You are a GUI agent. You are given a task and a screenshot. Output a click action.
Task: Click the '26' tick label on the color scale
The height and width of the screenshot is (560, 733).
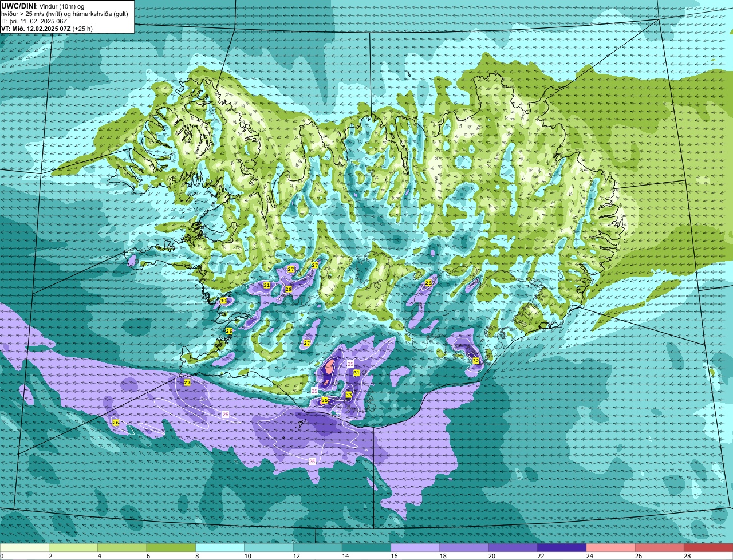click(x=639, y=556)
